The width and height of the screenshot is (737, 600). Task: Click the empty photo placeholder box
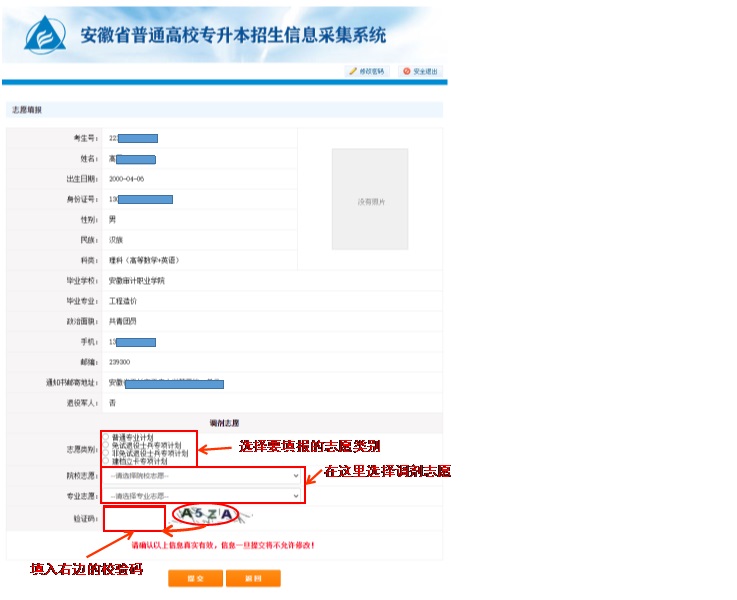(369, 199)
